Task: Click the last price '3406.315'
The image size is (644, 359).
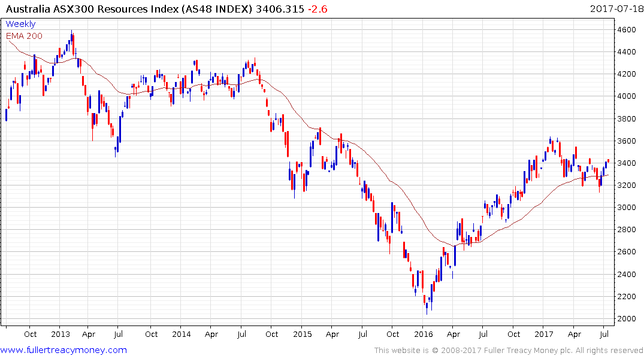Action: click(280, 8)
